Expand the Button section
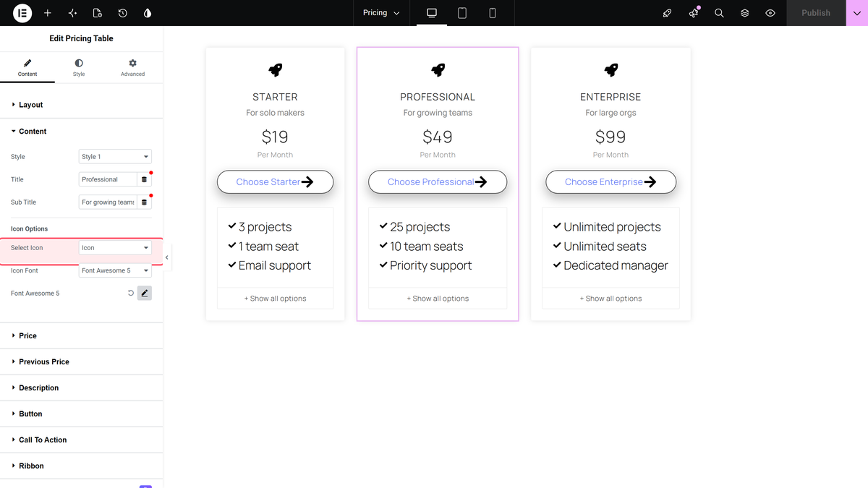868x488 pixels. [x=82, y=414]
